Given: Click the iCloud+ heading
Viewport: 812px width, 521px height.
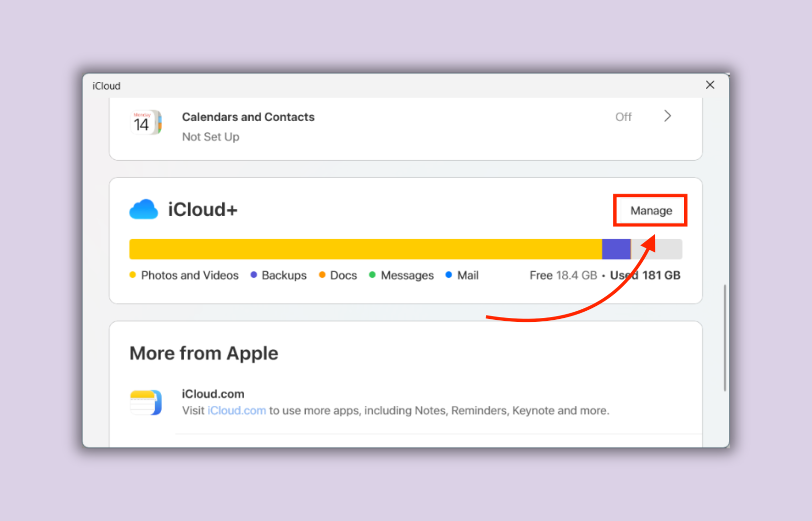Looking at the screenshot, I should click(203, 210).
